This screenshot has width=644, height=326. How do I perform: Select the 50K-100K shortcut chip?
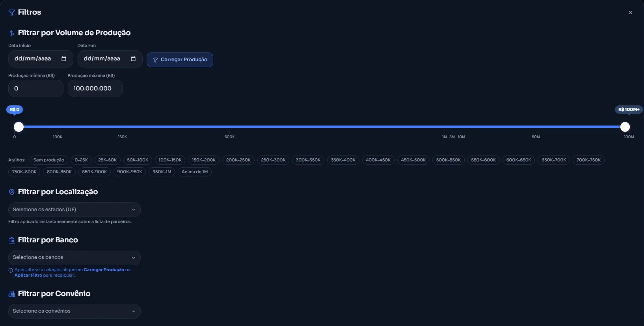tap(138, 160)
